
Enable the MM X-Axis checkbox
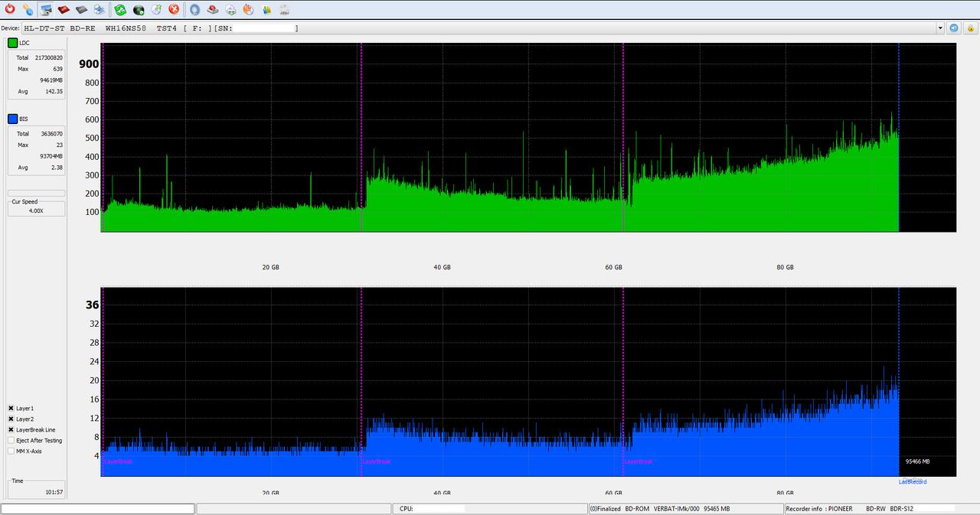(11, 451)
